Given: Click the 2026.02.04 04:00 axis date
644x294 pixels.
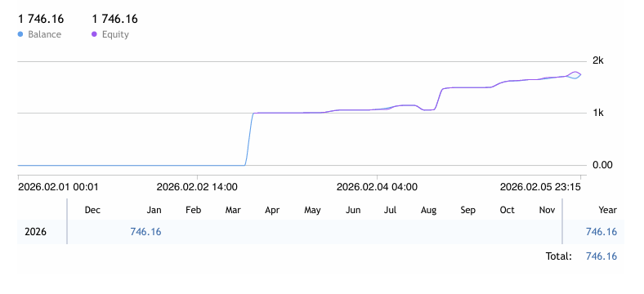Looking at the screenshot, I should pos(377,187).
